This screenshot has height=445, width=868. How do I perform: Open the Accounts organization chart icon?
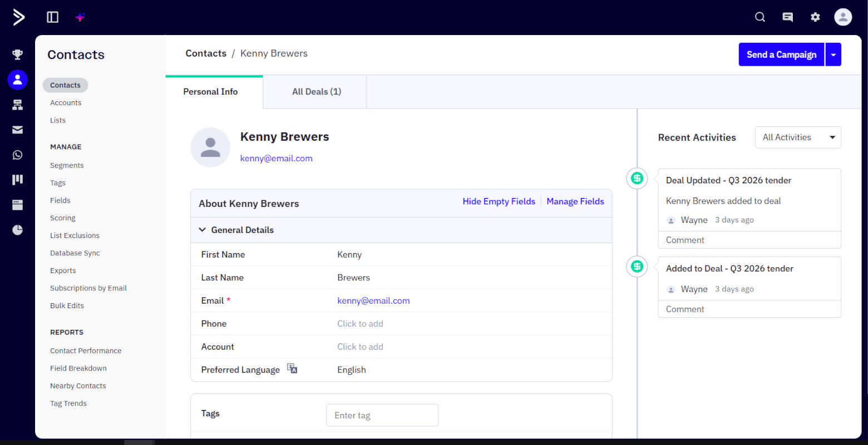pos(18,105)
